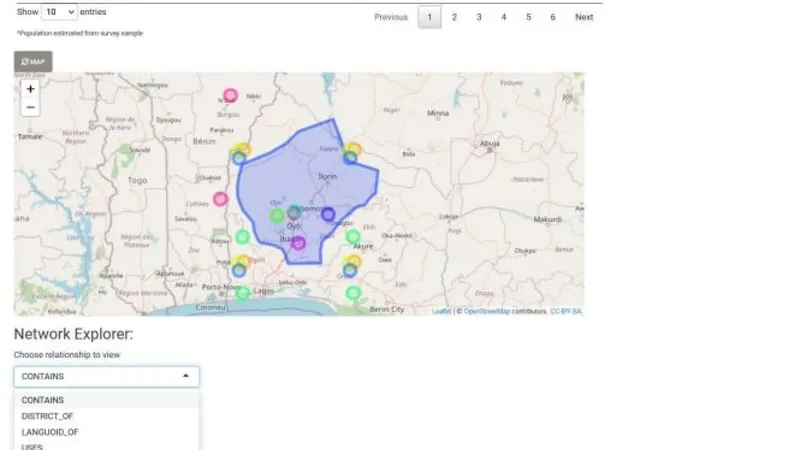Viewport: 800px width, 450px height.
Task: Click the dark blue marker near Osogbo
Action: 328,214
